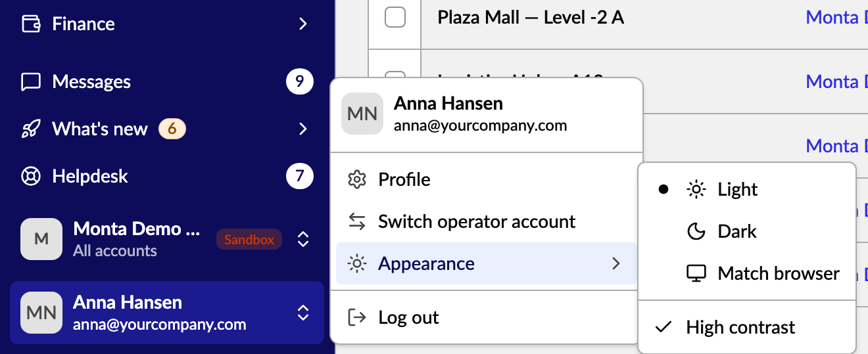The width and height of the screenshot is (868, 354).
Task: Open What's new in the sidebar
Action: point(167,129)
